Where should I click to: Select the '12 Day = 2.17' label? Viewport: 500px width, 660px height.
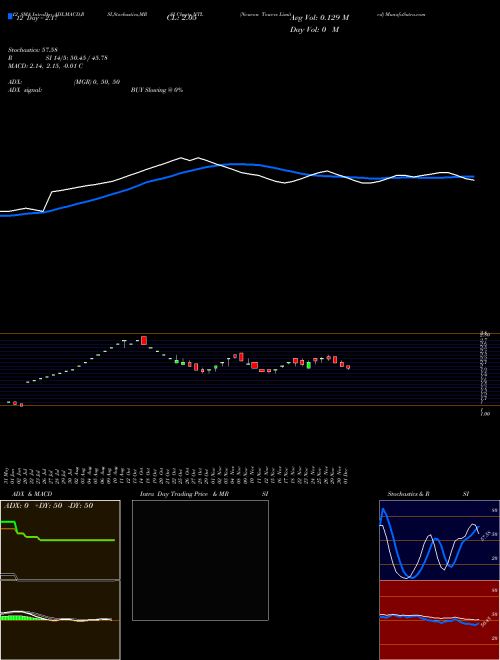pos(36,18)
